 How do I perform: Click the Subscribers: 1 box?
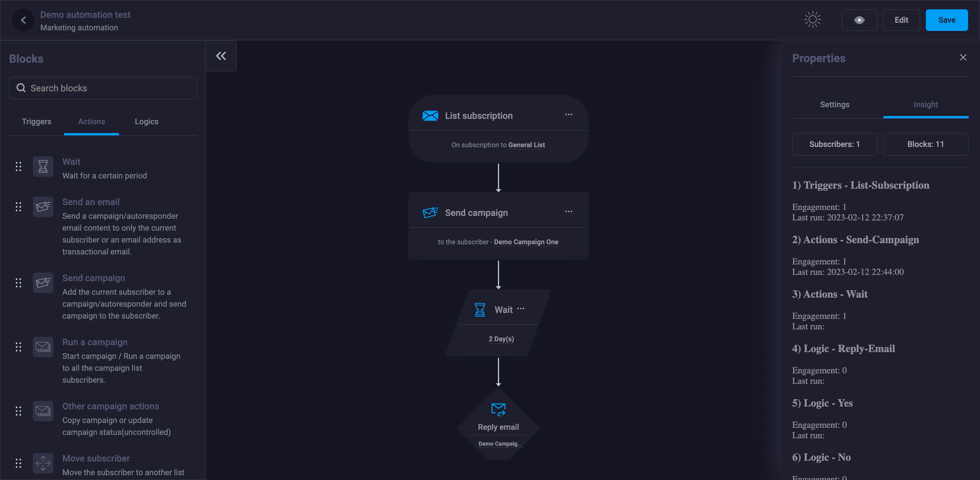tap(834, 144)
